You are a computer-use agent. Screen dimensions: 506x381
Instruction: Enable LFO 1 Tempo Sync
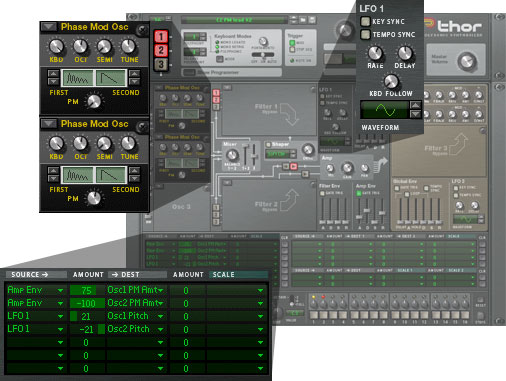[365, 34]
